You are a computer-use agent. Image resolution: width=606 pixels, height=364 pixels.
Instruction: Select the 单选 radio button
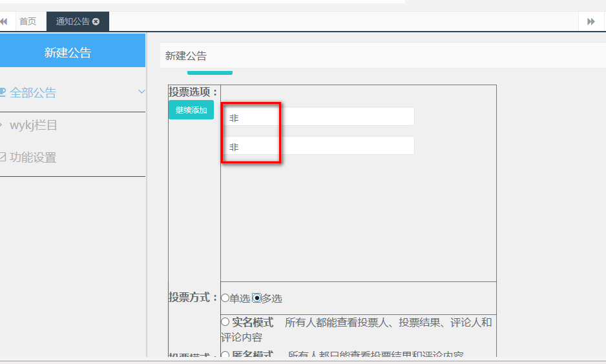[225, 298]
